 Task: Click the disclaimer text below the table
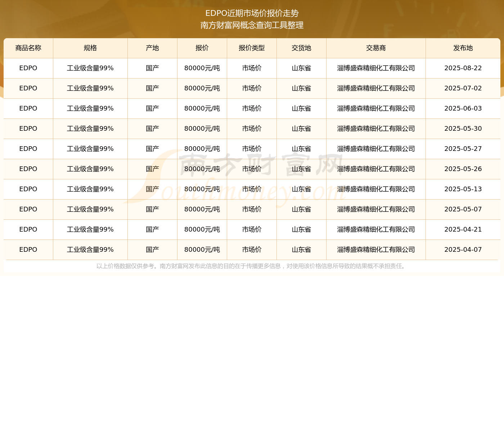point(252,266)
